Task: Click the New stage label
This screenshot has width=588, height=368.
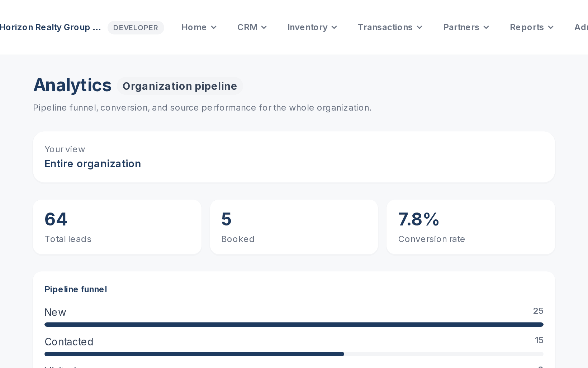Action: (55, 312)
